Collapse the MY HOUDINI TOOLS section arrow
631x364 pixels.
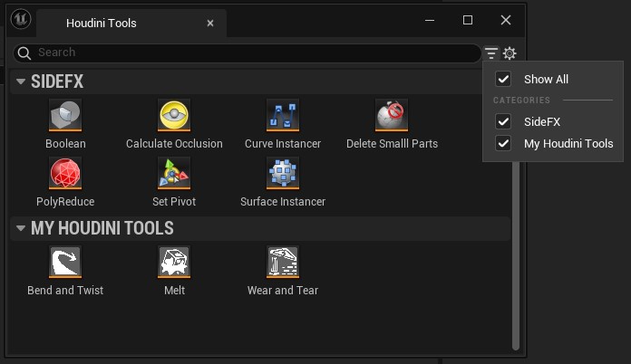coord(21,228)
